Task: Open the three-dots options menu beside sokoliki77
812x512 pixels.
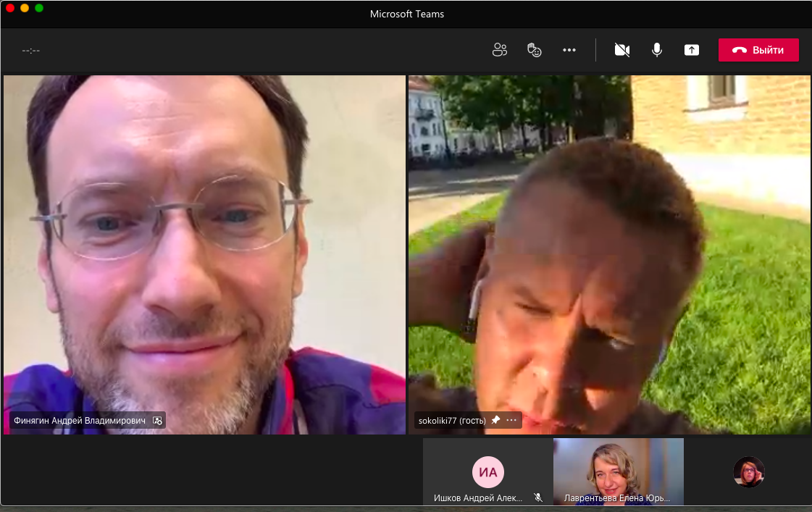Action: (x=511, y=420)
